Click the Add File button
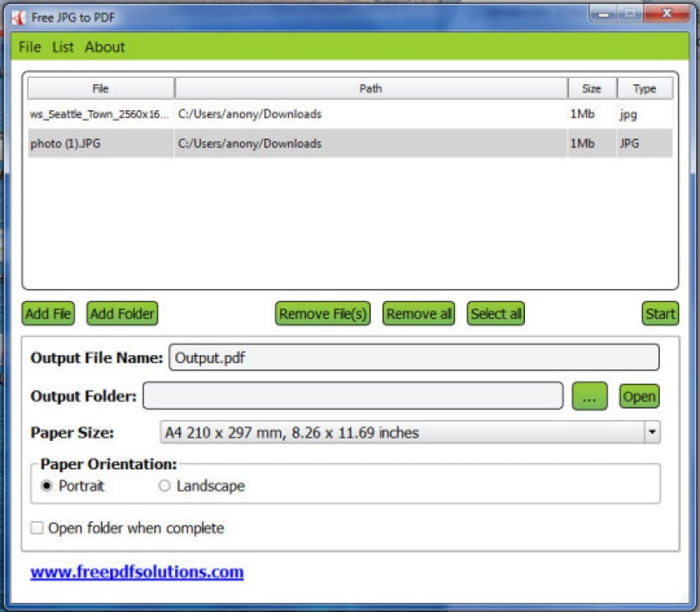Image resolution: width=700 pixels, height=612 pixels. tap(48, 314)
